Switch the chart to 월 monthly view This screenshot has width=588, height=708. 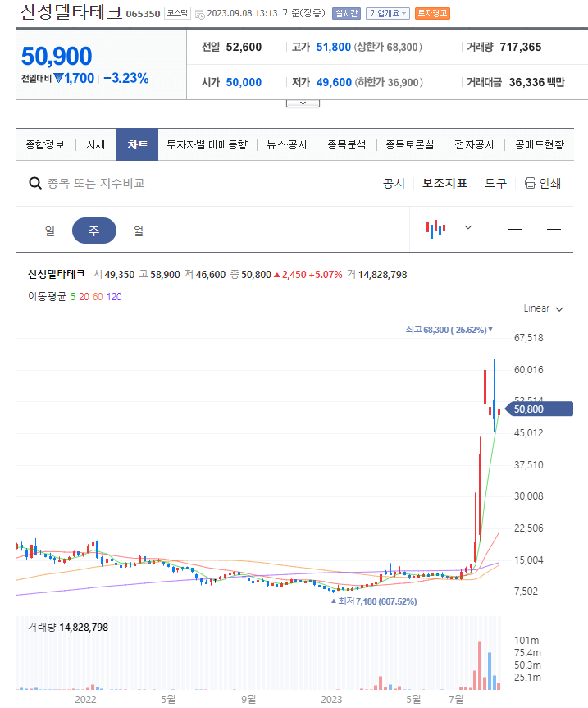point(138,229)
